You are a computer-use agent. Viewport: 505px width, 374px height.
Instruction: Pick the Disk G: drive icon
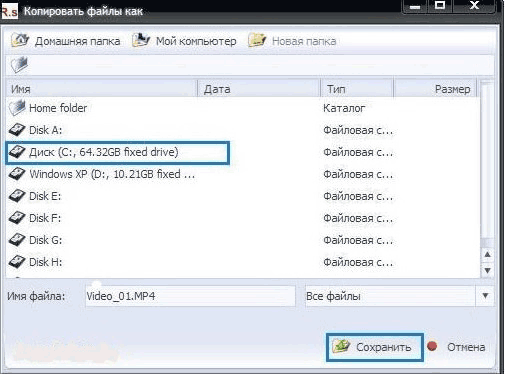pos(17,240)
